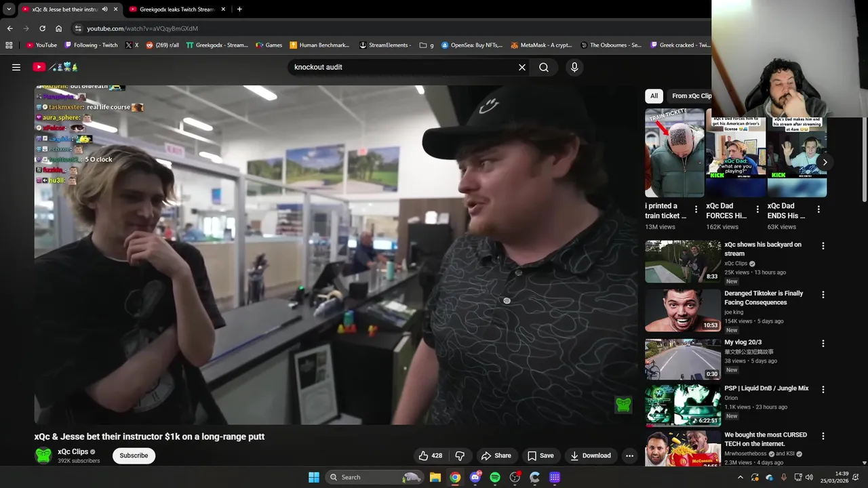
Task: Go to the browser home page
Action: coord(58,28)
